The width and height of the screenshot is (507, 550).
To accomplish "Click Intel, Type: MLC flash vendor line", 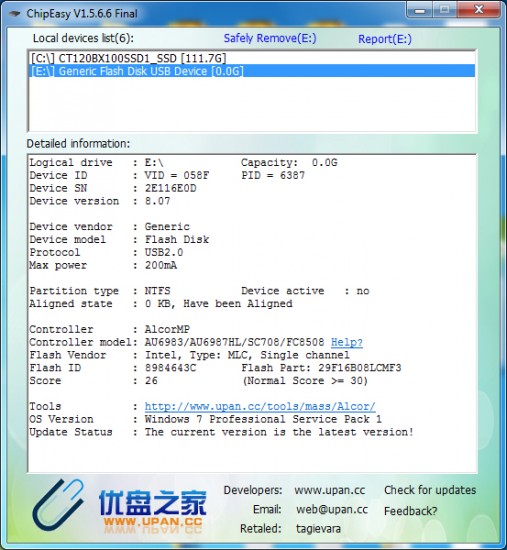I will click(x=247, y=355).
